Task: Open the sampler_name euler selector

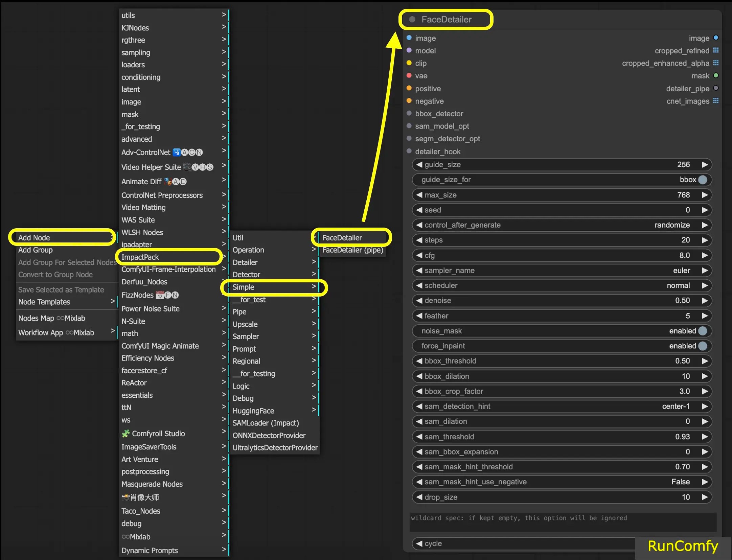Action: coord(562,270)
